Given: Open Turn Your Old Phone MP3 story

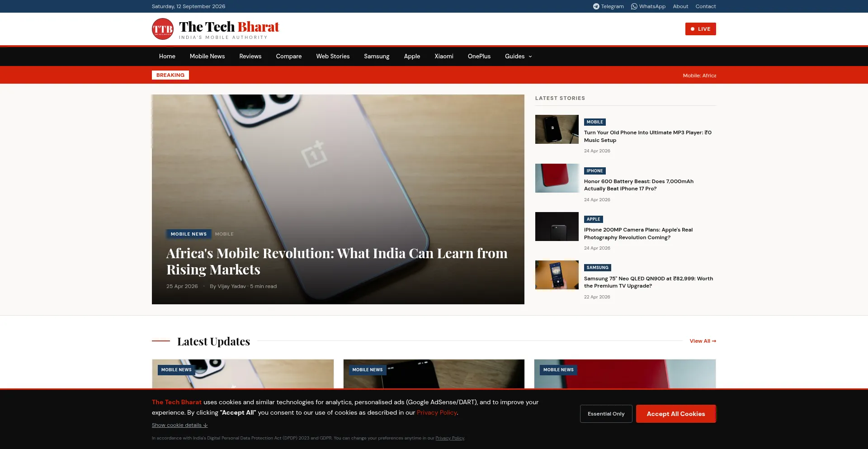Looking at the screenshot, I should click(648, 137).
